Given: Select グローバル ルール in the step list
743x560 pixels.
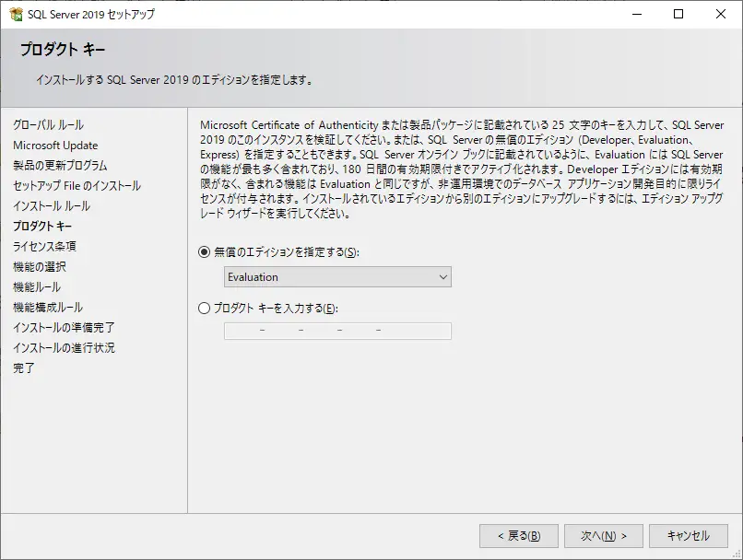Looking at the screenshot, I should pos(48,125).
